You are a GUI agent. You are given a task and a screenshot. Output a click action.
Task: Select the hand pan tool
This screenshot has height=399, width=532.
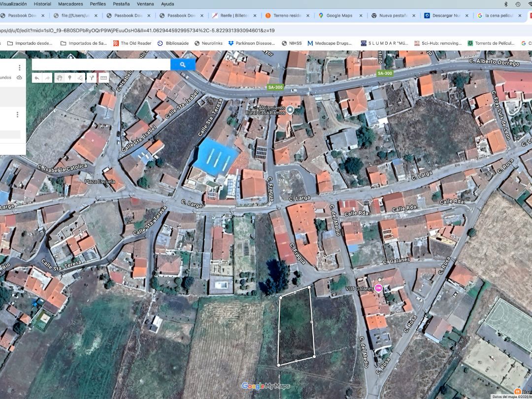click(59, 78)
